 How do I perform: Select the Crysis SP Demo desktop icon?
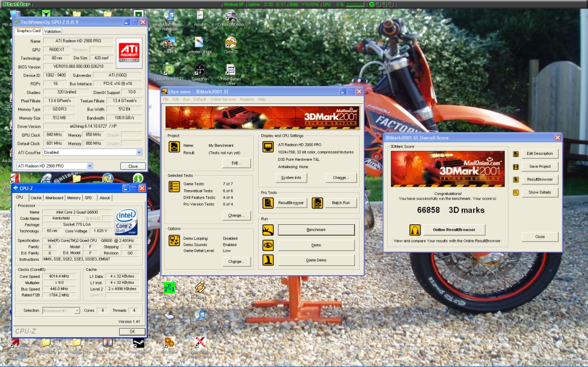(230, 19)
